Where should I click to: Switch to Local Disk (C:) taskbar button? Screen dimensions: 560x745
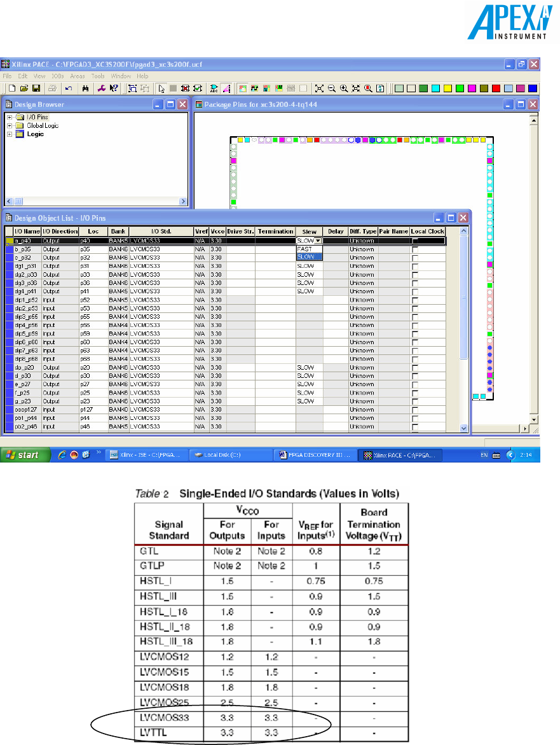coord(230,455)
